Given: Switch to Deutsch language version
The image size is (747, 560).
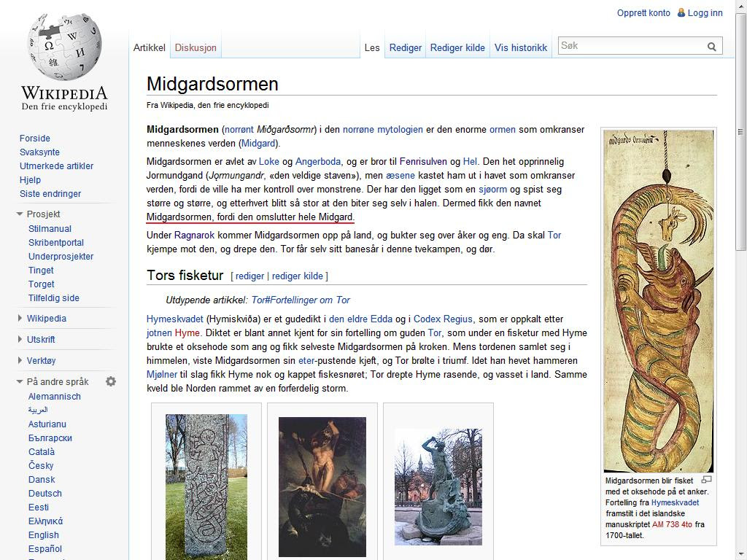Looking at the screenshot, I should 44,494.
